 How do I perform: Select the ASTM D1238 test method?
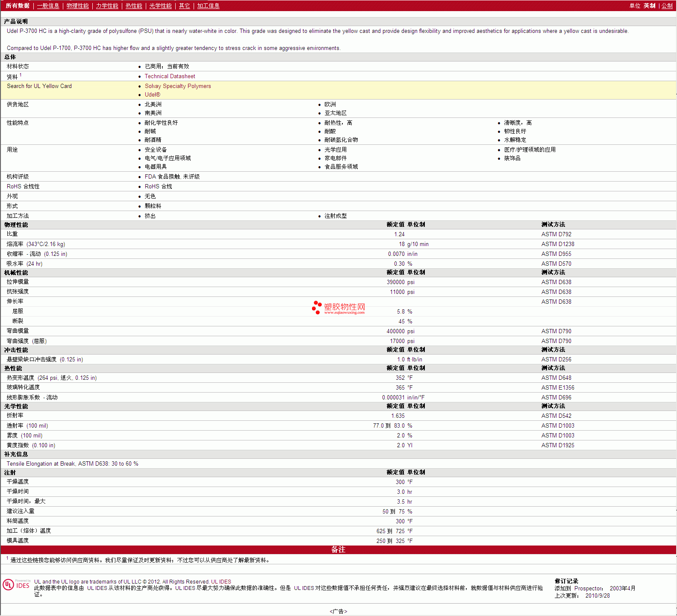(x=558, y=244)
